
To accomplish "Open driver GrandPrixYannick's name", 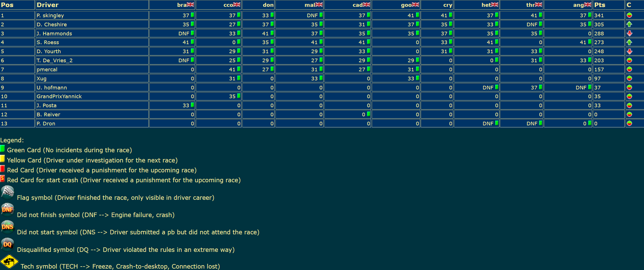I will coord(59,97).
